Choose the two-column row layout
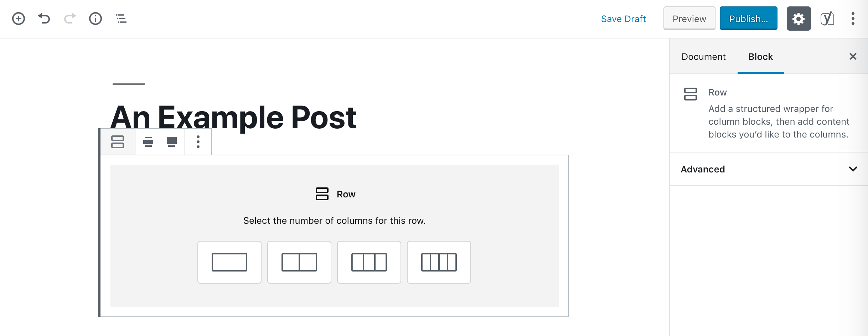 pos(299,262)
